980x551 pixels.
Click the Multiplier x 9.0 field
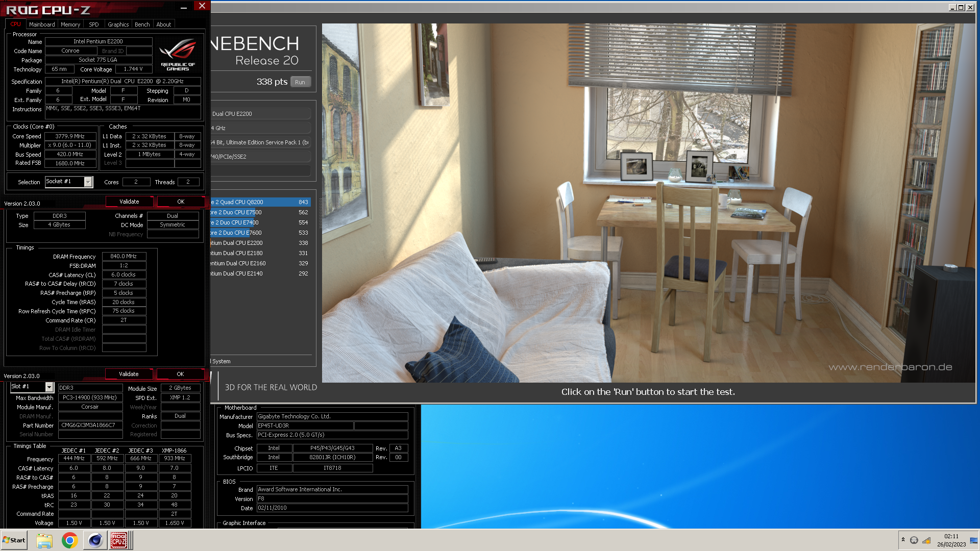pyautogui.click(x=70, y=145)
